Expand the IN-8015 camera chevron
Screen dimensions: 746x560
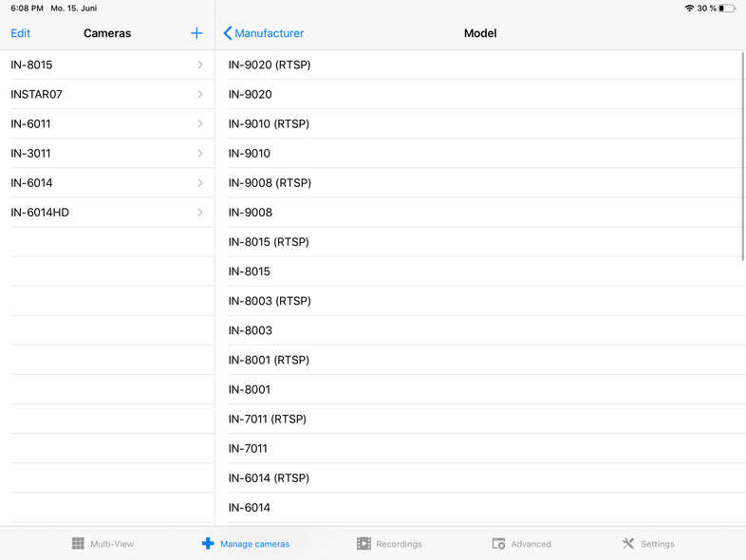[200, 65]
